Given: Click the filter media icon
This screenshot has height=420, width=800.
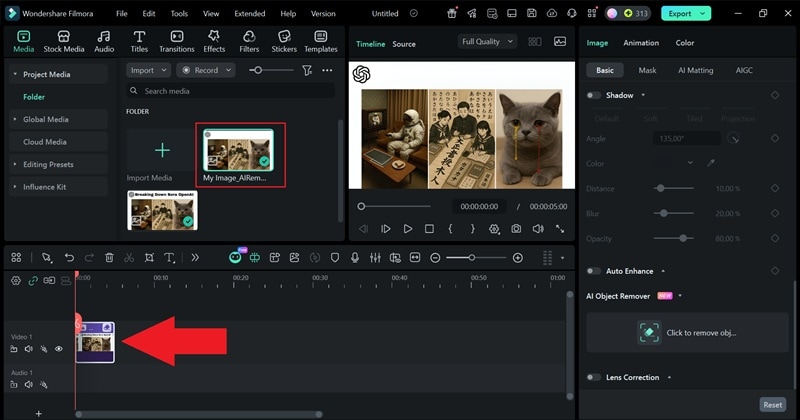Looking at the screenshot, I should [x=307, y=70].
